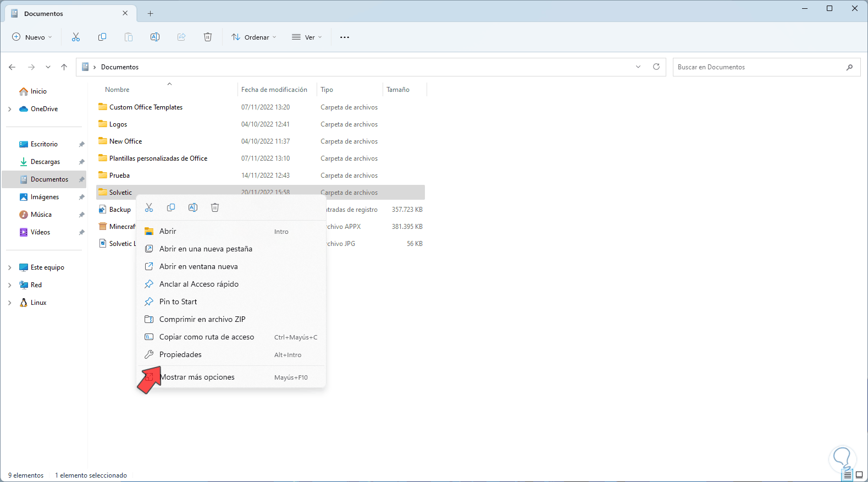Open Música in the navigation pane
Viewport: 868px width, 482px height.
pos(44,215)
